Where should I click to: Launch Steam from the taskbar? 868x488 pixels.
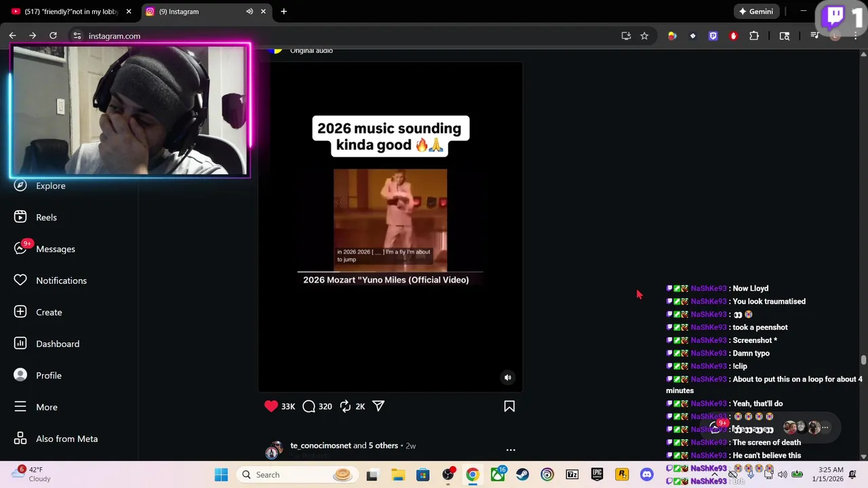(x=522, y=474)
